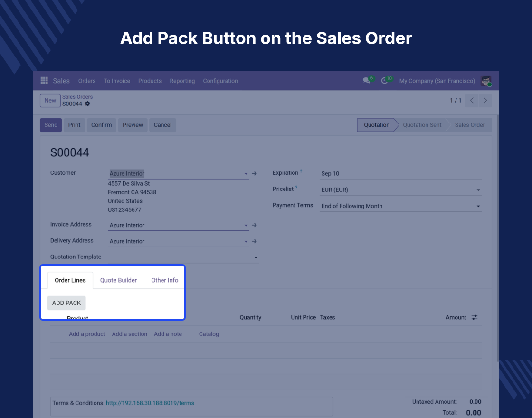Viewport: 532px width, 418px height.
Task: Open Invoice Address record via arrow icon
Action: click(254, 225)
